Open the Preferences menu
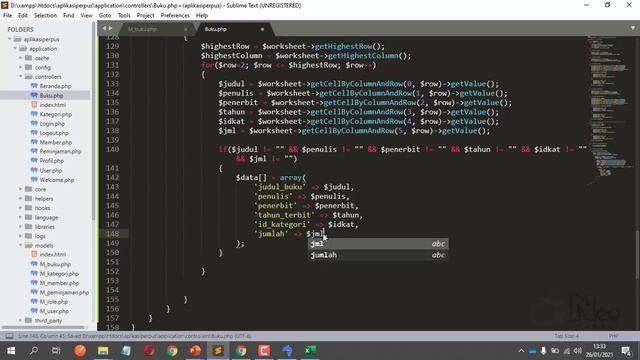This screenshot has width=640, height=360. [175, 16]
